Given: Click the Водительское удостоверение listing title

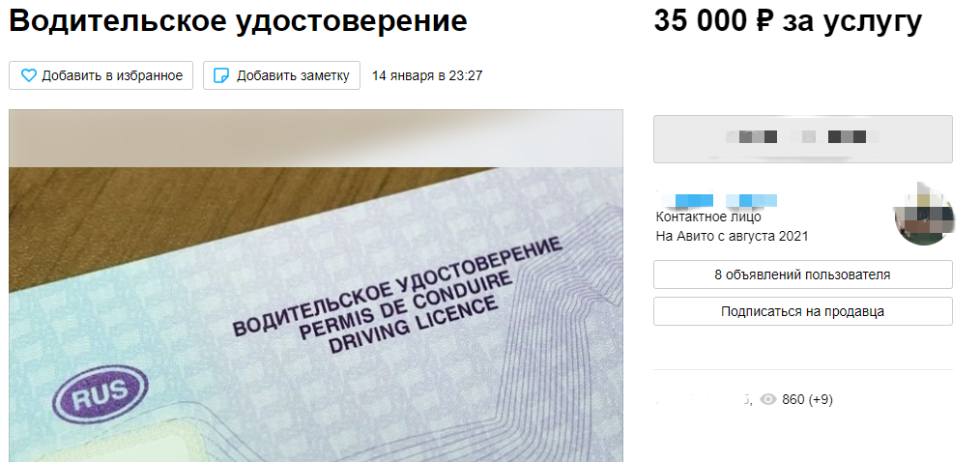Looking at the screenshot, I should tap(238, 21).
